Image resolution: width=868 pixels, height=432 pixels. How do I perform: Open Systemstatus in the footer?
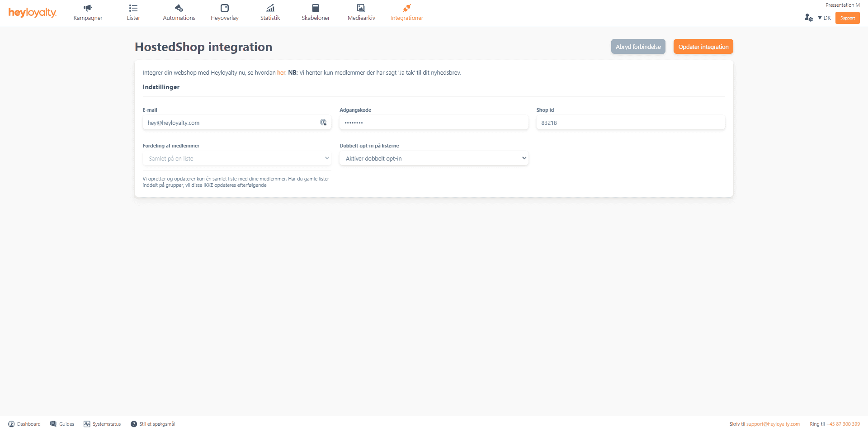102,424
